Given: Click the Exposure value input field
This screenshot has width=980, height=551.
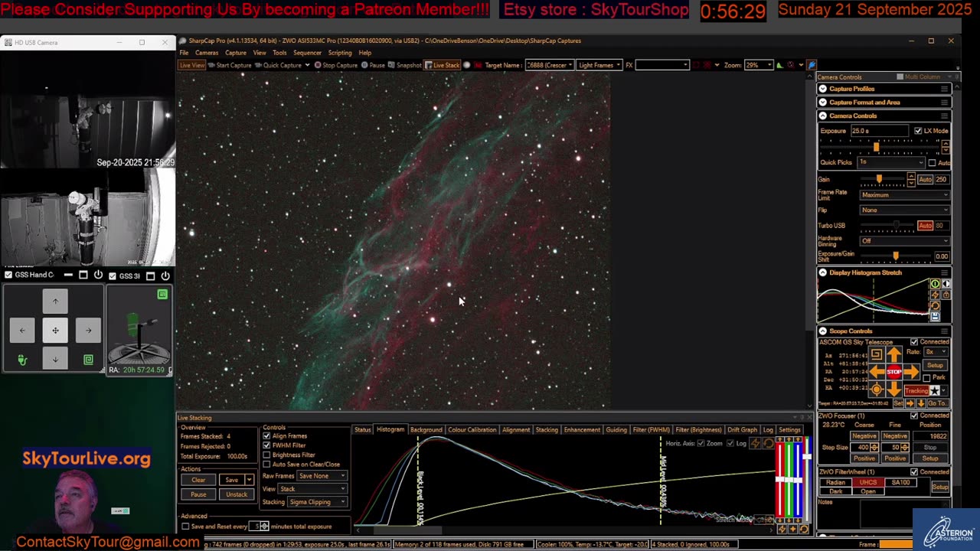Looking at the screenshot, I should pyautogui.click(x=880, y=131).
